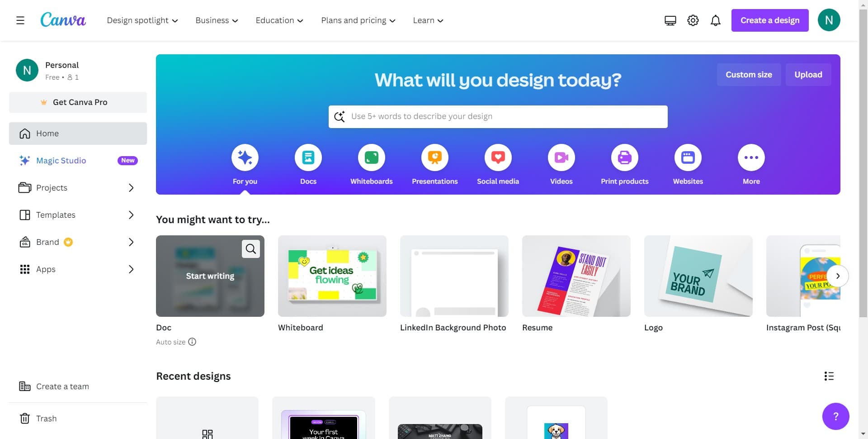Open Magic Studio from the sidebar
This screenshot has width=868, height=439.
[61, 160]
